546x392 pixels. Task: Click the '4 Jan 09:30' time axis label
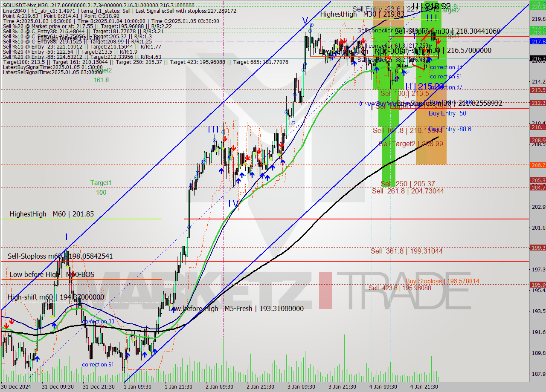coord(383,387)
